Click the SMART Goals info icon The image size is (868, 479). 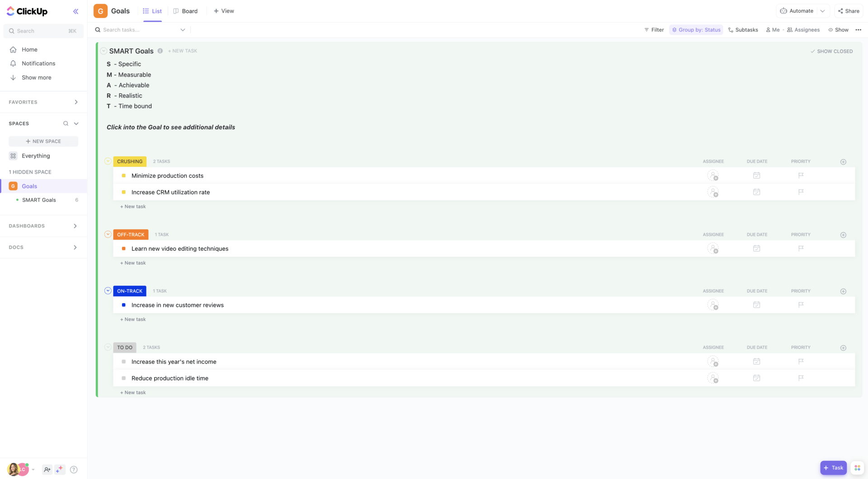tap(160, 51)
